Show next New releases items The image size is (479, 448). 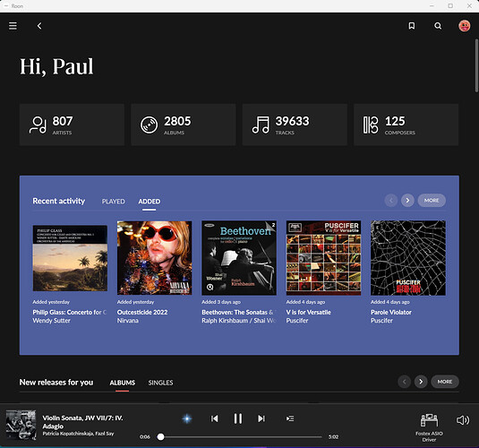click(421, 382)
